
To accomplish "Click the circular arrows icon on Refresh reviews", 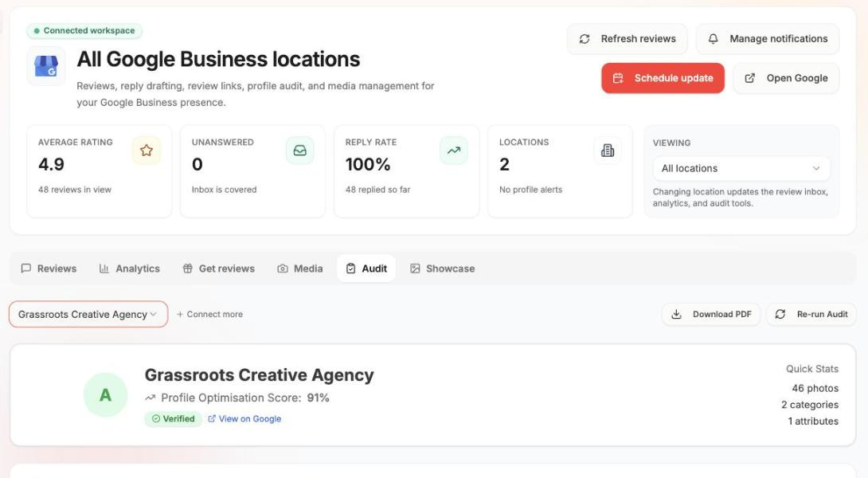I will tap(585, 39).
